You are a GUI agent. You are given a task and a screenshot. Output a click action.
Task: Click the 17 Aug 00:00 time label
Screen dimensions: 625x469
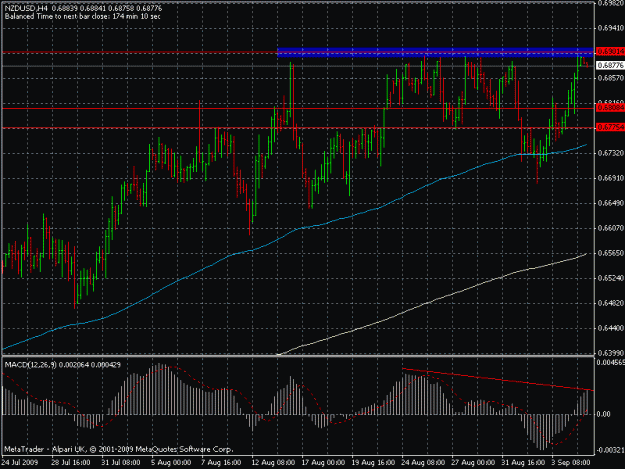click(x=323, y=463)
